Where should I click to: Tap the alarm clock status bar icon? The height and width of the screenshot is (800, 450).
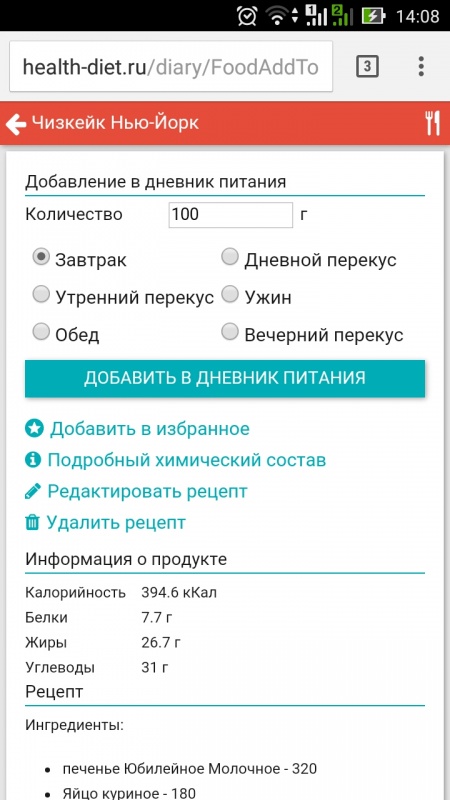click(247, 16)
